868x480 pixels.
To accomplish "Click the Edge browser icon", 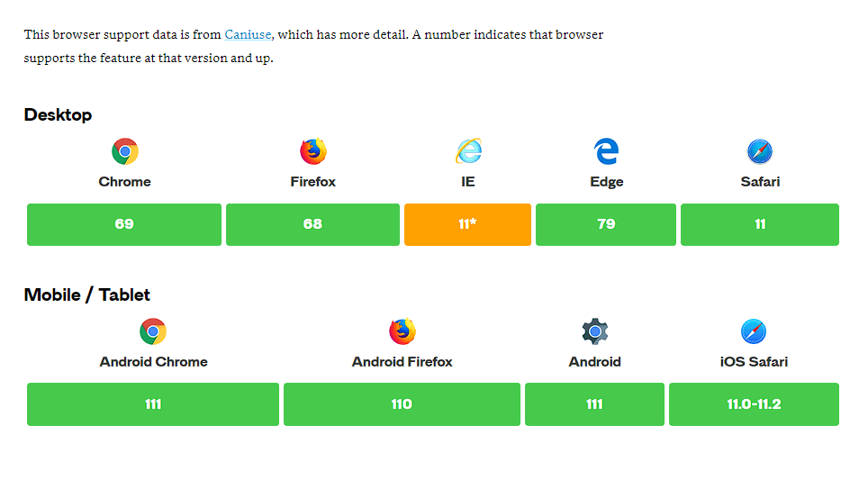I will tap(606, 151).
